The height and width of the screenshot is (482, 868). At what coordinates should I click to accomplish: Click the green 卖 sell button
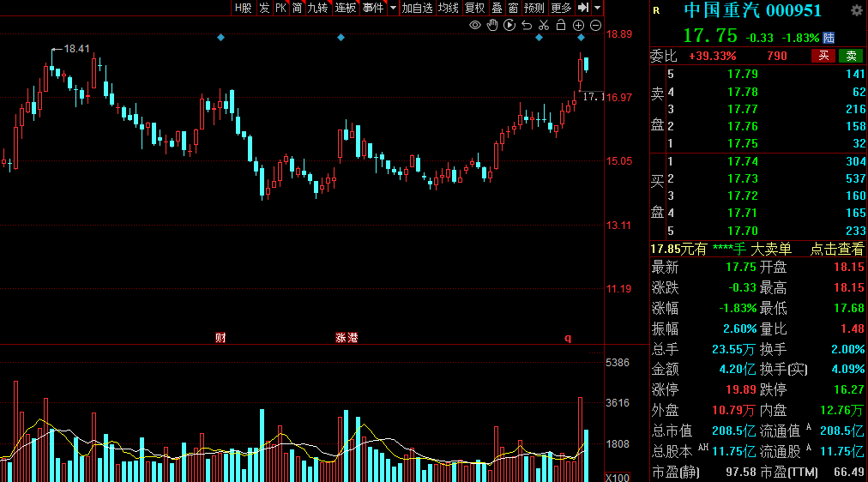point(851,56)
